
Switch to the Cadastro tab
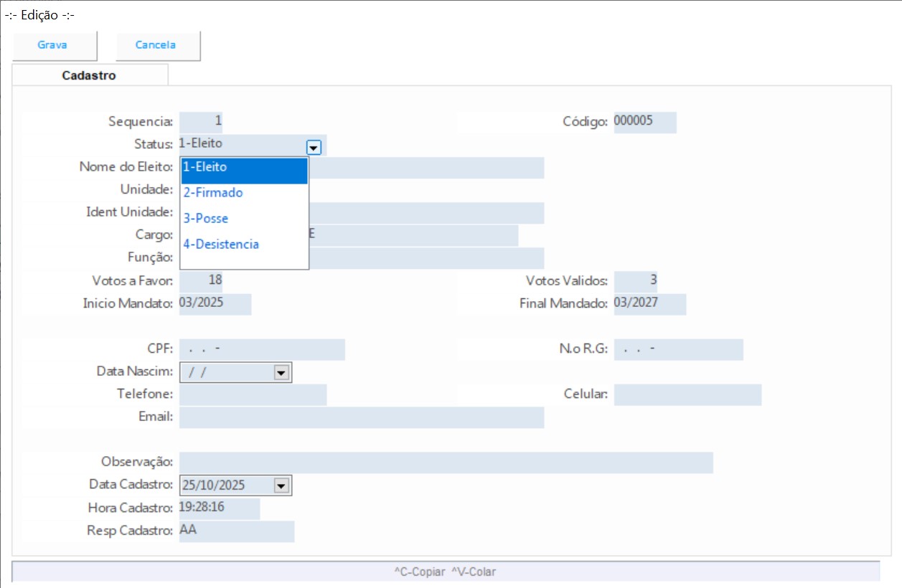click(x=89, y=75)
